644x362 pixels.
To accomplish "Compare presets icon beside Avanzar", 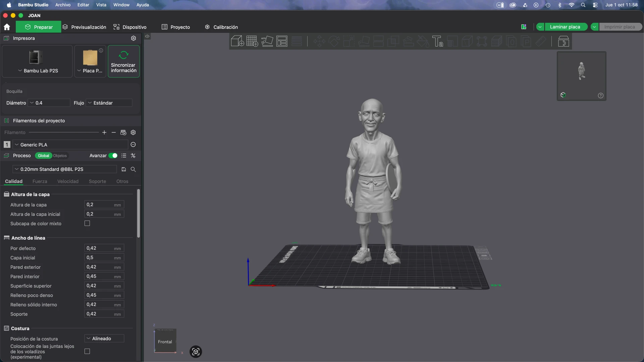I will click(133, 156).
